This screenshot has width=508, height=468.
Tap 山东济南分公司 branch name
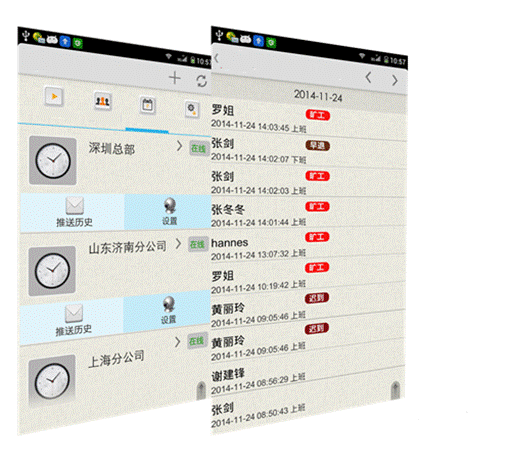coord(127,247)
